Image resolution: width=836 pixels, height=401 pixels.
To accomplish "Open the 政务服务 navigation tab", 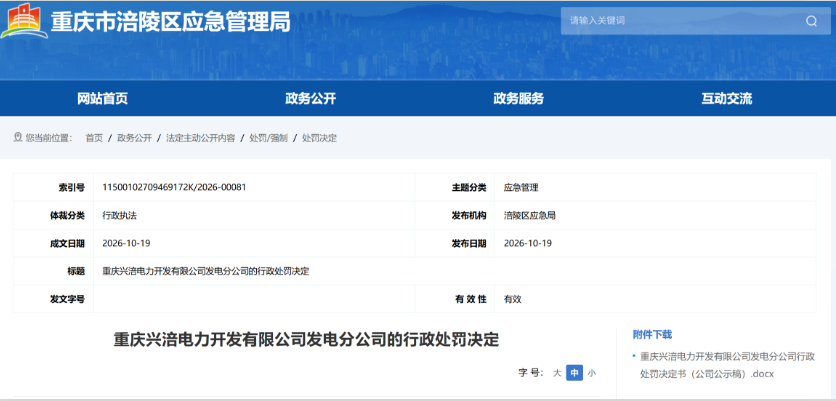I will [518, 98].
